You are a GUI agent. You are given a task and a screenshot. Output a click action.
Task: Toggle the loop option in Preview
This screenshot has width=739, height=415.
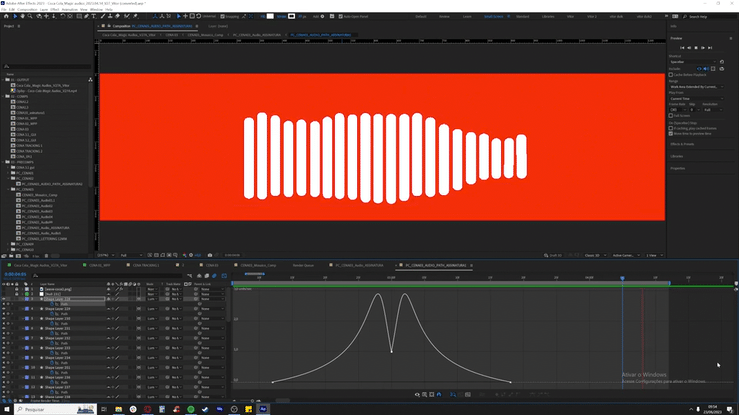tap(722, 69)
